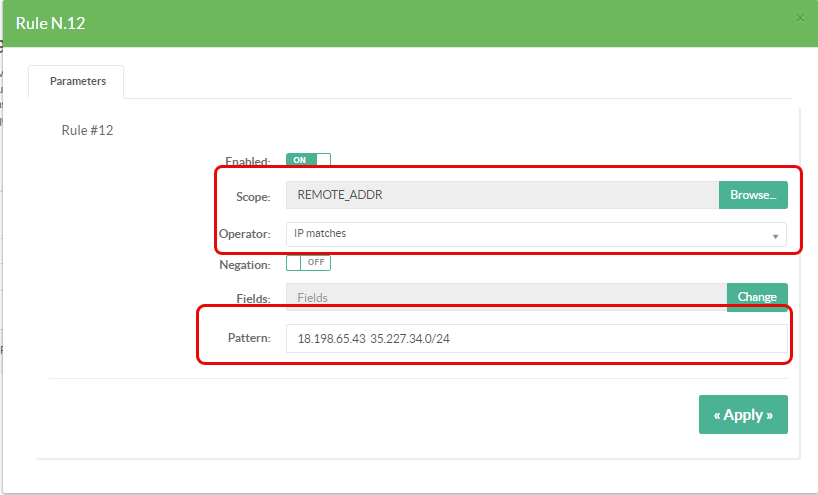This screenshot has height=495, width=818.
Task: Click the REMOTE_ADDR scope field
Action: (x=502, y=195)
